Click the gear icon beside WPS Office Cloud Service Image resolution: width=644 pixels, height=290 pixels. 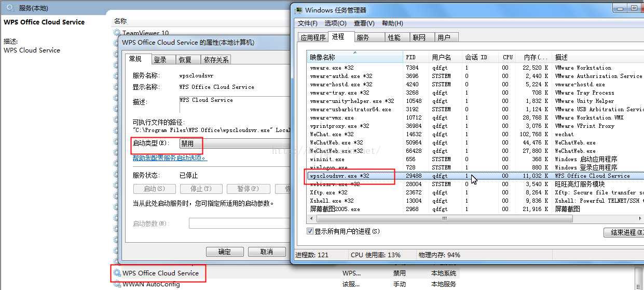117,273
